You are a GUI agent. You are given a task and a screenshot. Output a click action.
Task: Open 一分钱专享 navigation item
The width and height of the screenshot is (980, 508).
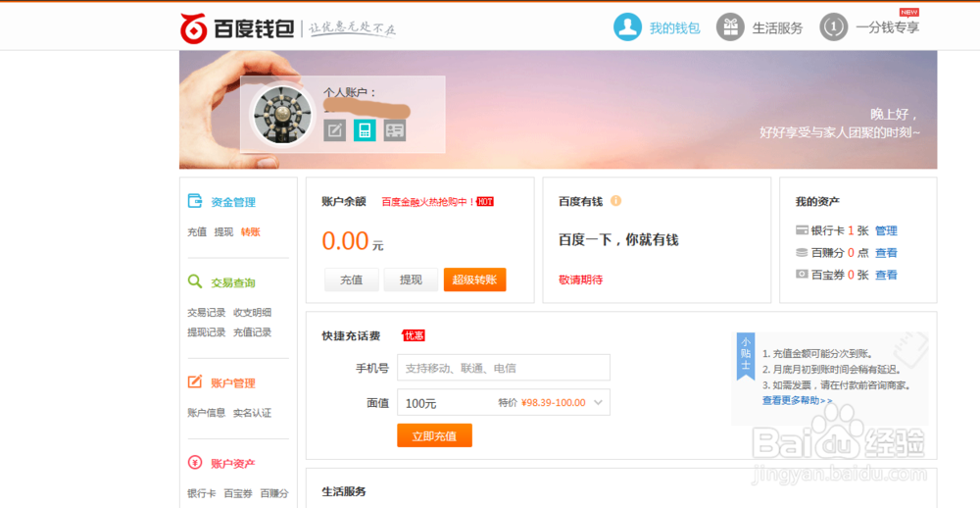point(888,28)
